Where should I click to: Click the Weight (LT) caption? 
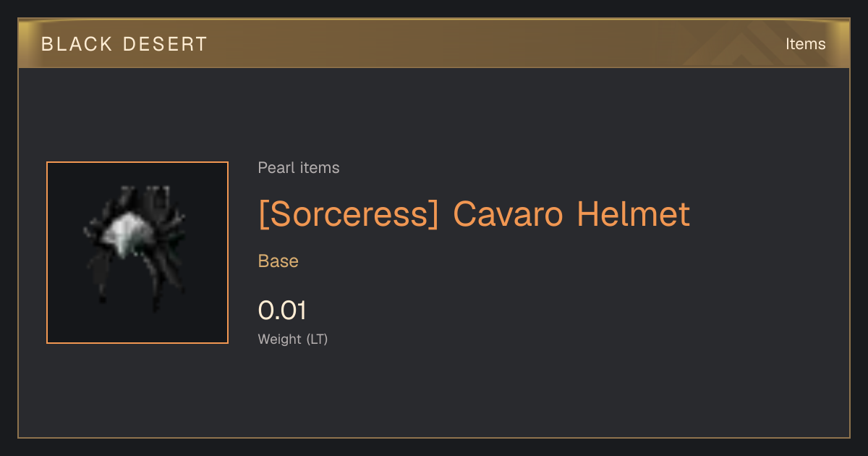(x=293, y=339)
